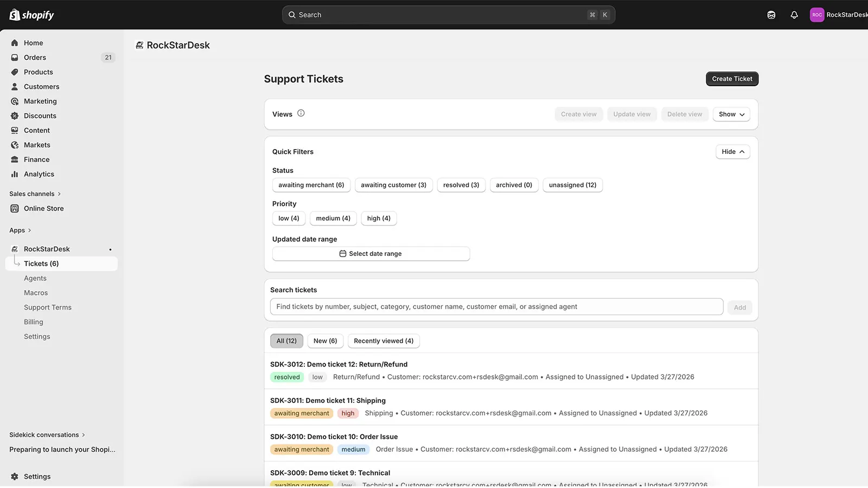The image size is (868, 488).
Task: Focus the Search tickets input field
Action: 496,307
